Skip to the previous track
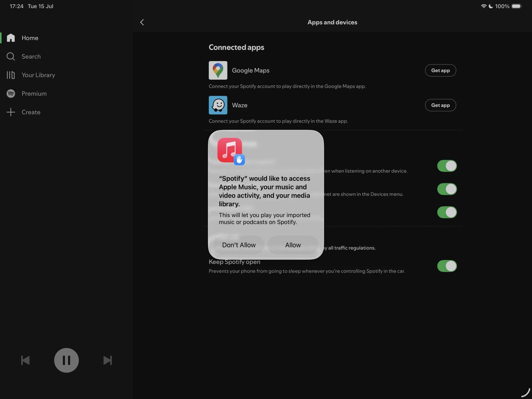532x399 pixels. tap(25, 360)
